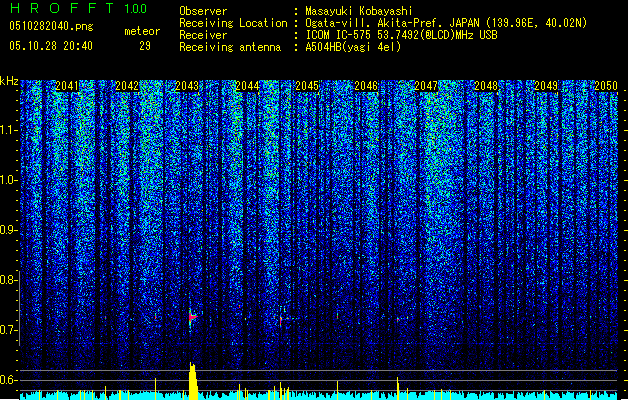Image resolution: width=629 pixels, height=400 pixels.
Task: Click the 2048 time marker
Action: tap(486, 86)
